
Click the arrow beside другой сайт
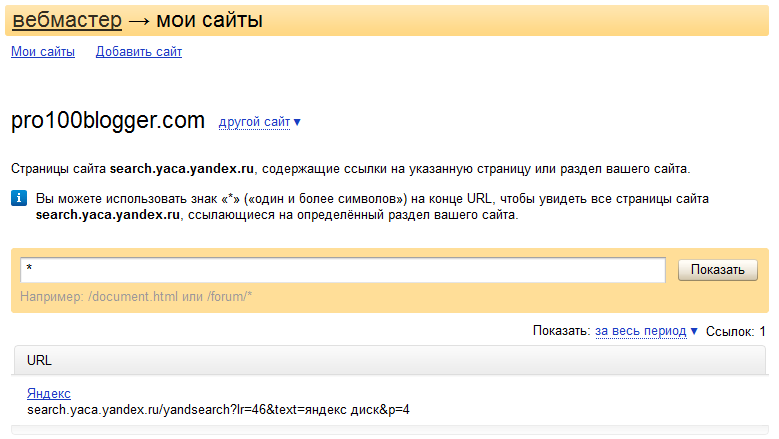pos(297,123)
